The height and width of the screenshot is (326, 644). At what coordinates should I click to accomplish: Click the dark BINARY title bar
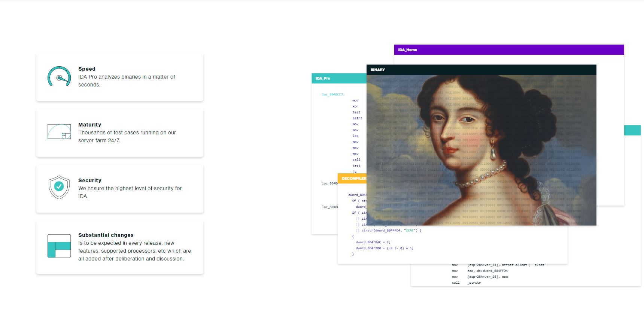coord(481,70)
